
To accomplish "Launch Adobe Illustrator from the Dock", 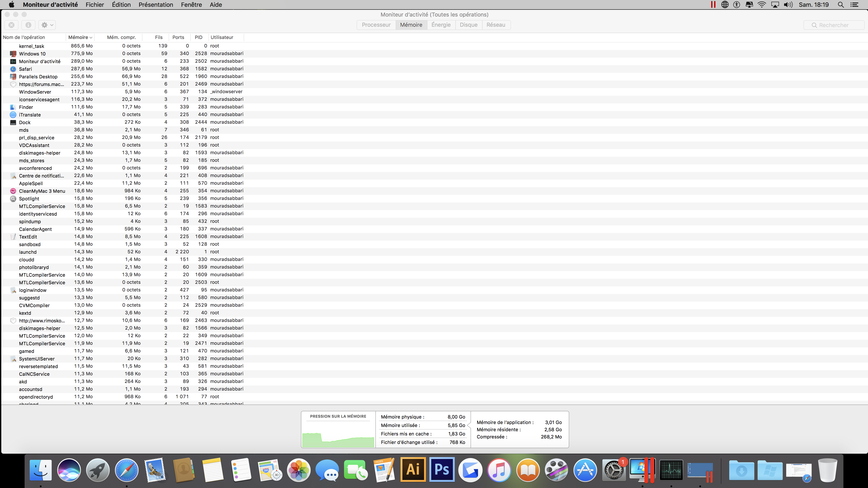I will coord(413,470).
